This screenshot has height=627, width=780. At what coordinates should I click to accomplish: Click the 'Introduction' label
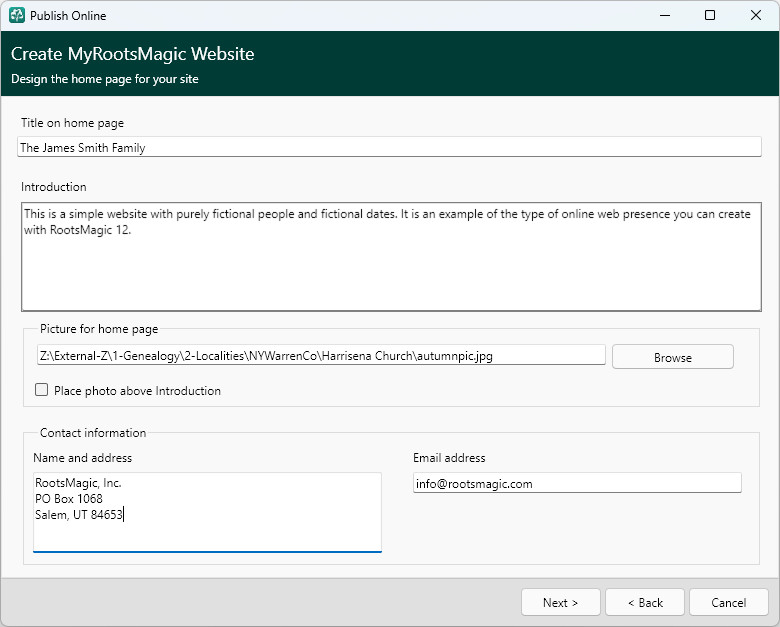(x=54, y=187)
